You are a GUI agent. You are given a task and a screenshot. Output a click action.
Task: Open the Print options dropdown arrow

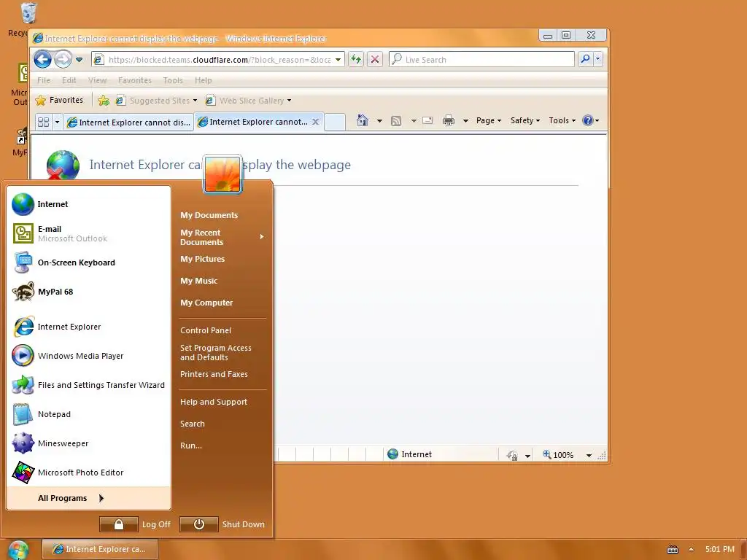tap(465, 121)
